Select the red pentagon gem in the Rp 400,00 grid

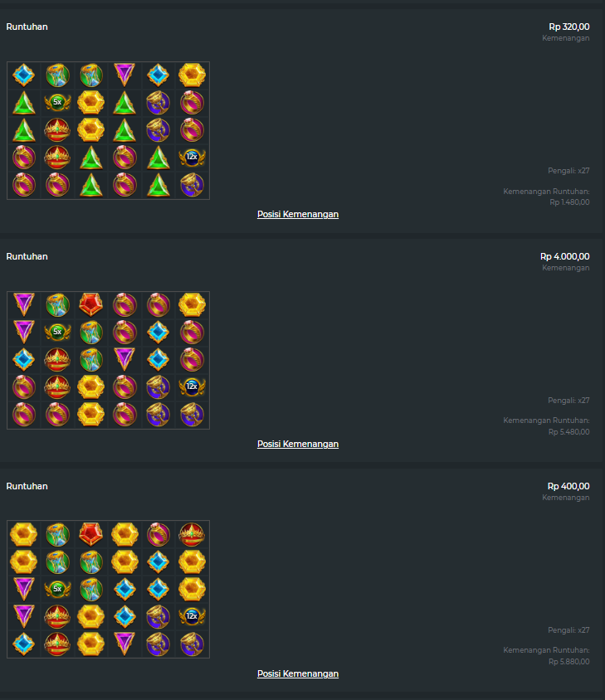pyautogui.click(x=91, y=534)
